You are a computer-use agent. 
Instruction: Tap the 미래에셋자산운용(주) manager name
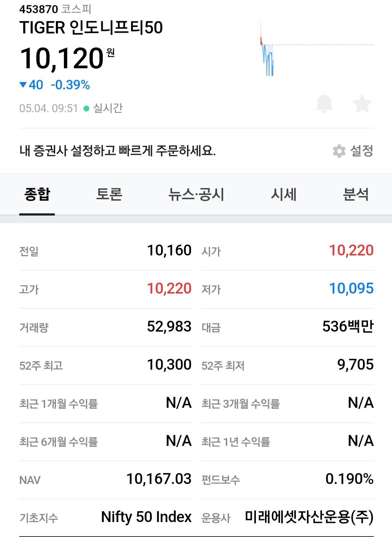pos(309,517)
